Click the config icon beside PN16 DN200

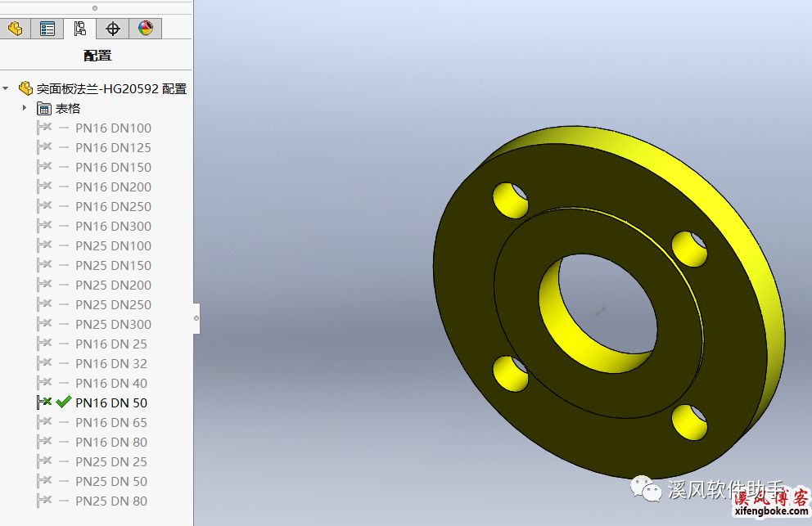(x=44, y=187)
